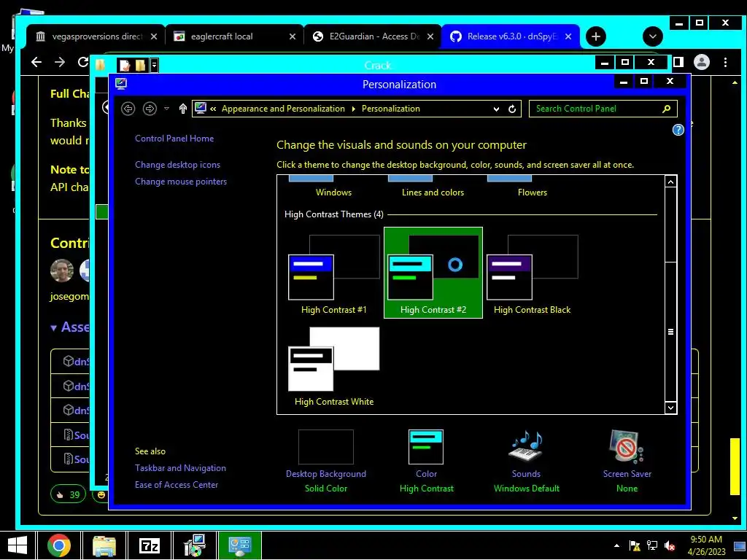This screenshot has width=747, height=560.
Task: Open quick access toolbar dropdown in Crack window
Action: (x=154, y=65)
